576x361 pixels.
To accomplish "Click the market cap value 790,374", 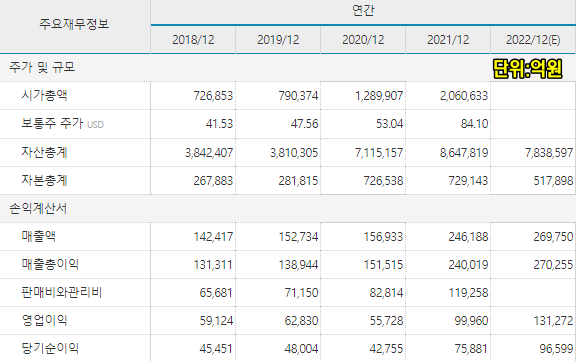I will (x=298, y=96).
